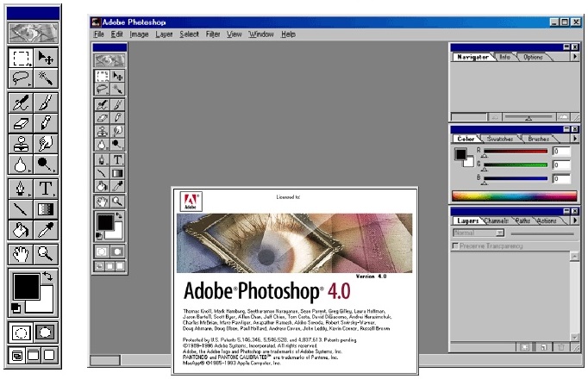Open the Layers palette menu arrow
The height and width of the screenshot is (379, 588).
click(575, 221)
